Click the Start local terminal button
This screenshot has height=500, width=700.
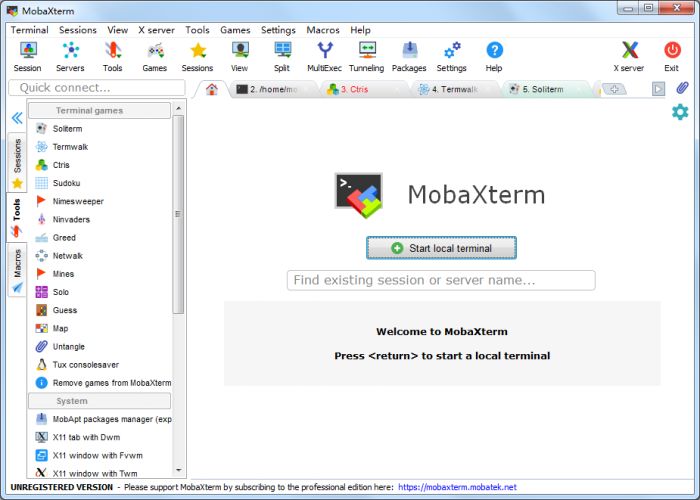[441, 248]
